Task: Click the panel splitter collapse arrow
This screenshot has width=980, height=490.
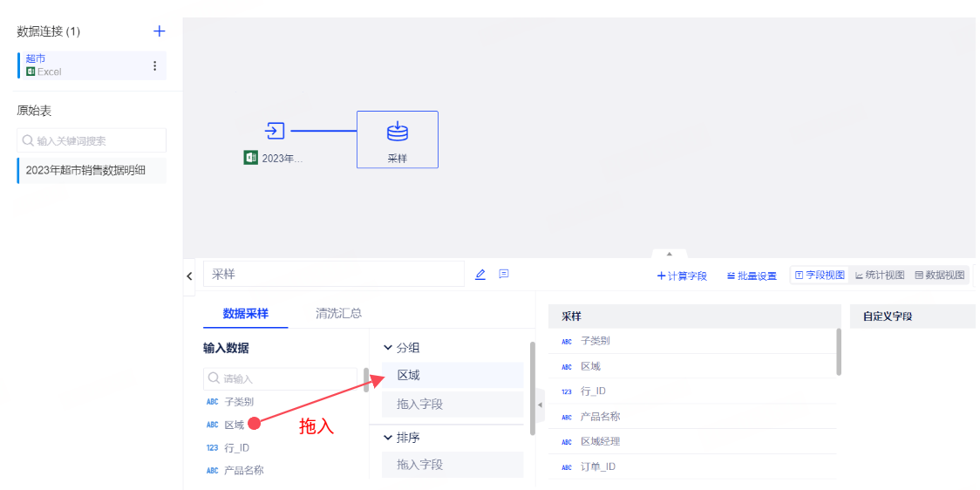Action: pyautogui.click(x=540, y=405)
